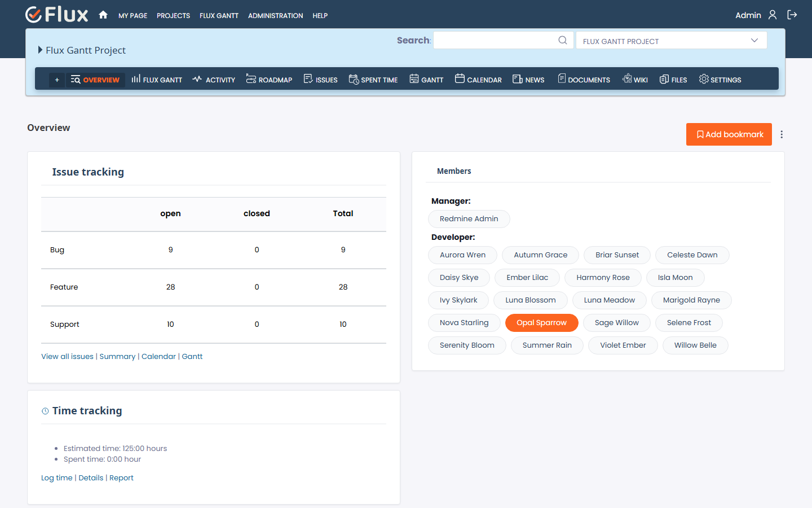
Task: Click in the Search input field
Action: tap(504, 40)
